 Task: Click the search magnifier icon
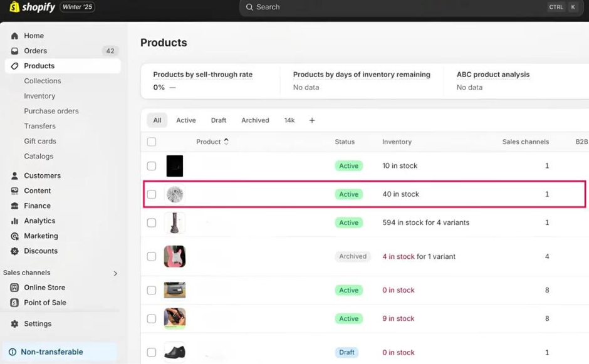[249, 7]
